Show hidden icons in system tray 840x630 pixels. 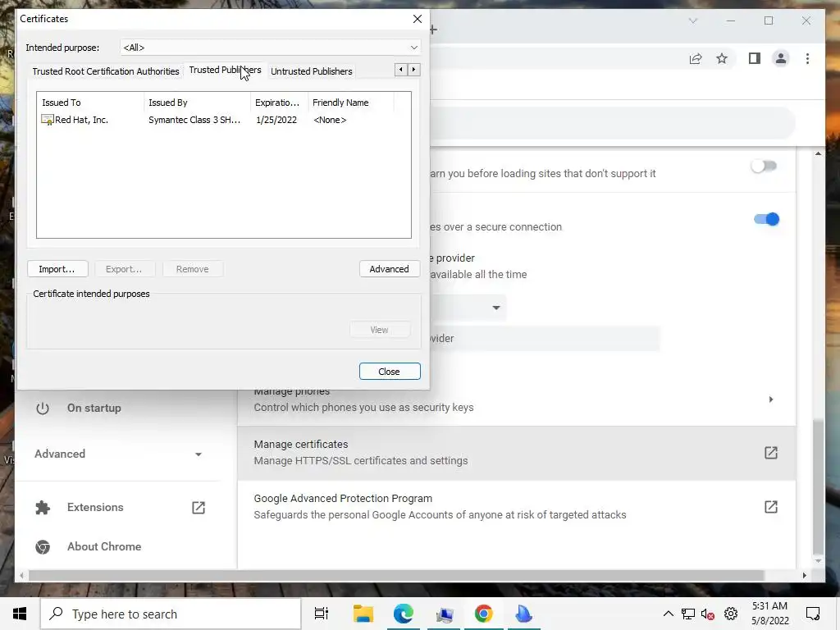click(668, 614)
